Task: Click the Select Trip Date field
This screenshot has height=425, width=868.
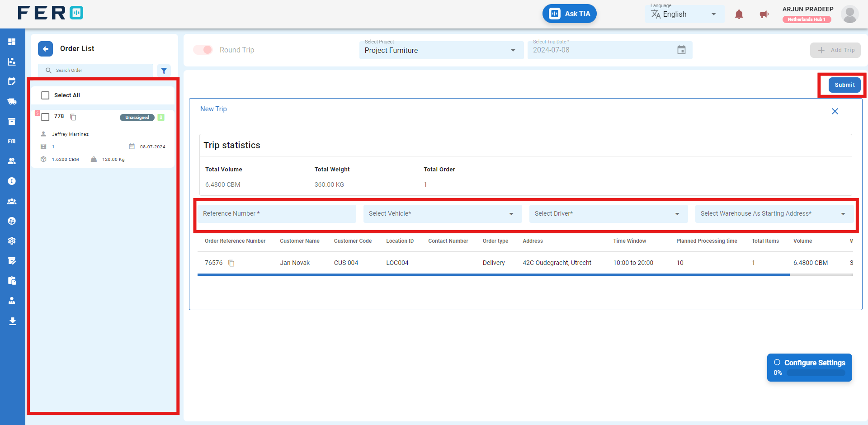Action: [x=610, y=50]
